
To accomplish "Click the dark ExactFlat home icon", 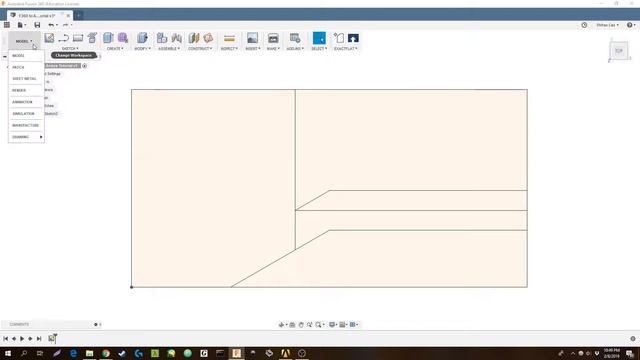I will tap(353, 38).
